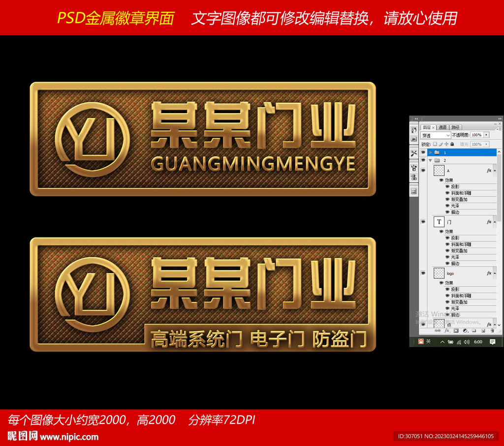The image size is (504, 446).
Task: Open layers panel flyout menu
Action: 499,129
